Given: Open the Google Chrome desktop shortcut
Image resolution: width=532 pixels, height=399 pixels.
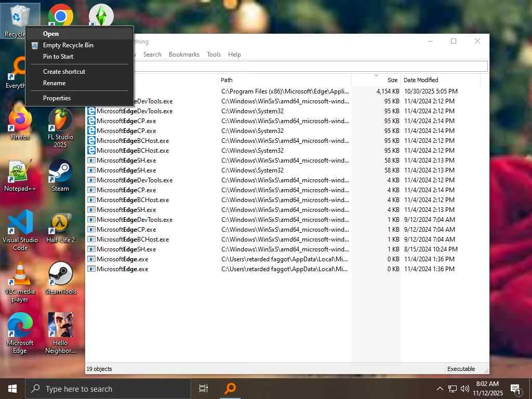Looking at the screenshot, I should point(60,15).
